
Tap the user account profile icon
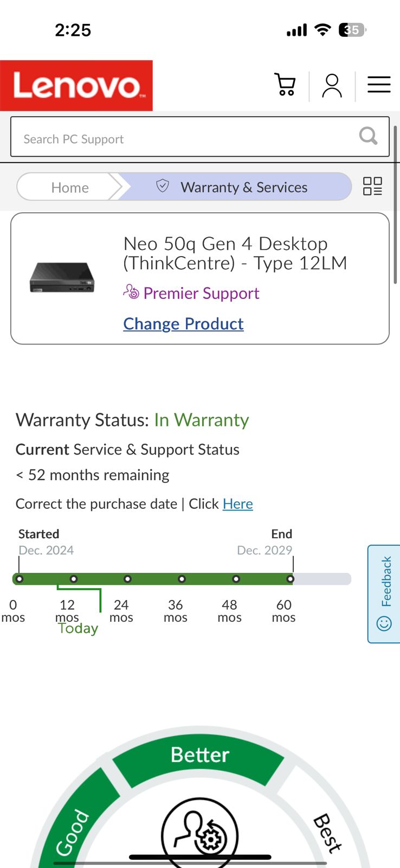pos(332,86)
